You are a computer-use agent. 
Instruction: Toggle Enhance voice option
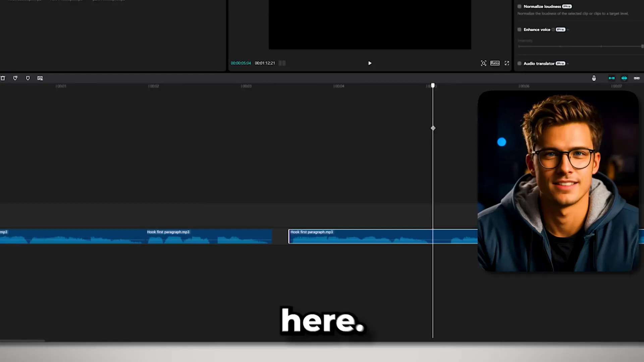click(x=519, y=29)
